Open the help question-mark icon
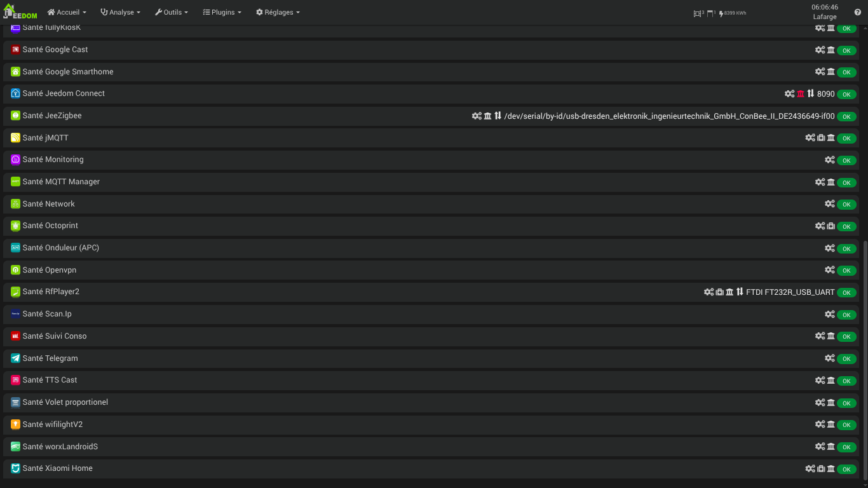The height and width of the screenshot is (488, 868). click(858, 12)
